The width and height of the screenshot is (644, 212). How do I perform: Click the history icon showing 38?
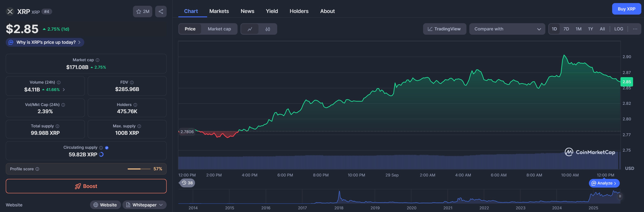click(187, 183)
